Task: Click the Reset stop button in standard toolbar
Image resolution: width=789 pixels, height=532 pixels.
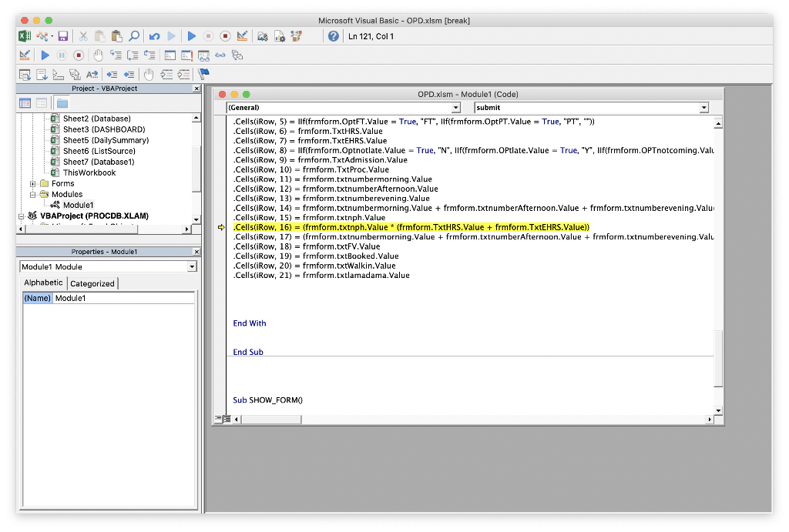Action: point(226,36)
